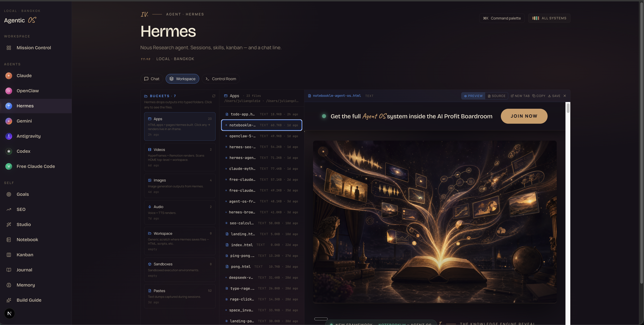This screenshot has width=644, height=325.
Task: Open the Audio bucket card
Action: click(180, 212)
